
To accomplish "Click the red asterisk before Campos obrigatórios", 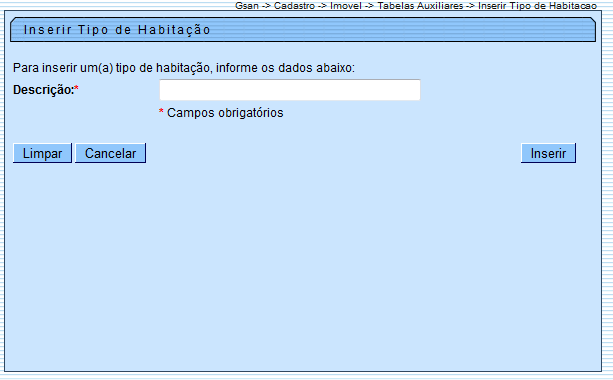I will [x=161, y=112].
